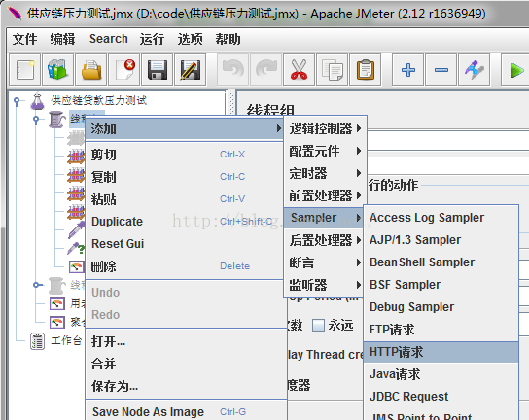Image resolution: width=529 pixels, height=420 pixels.
Task: Open the Sampler submenu entry
Action: 324,218
